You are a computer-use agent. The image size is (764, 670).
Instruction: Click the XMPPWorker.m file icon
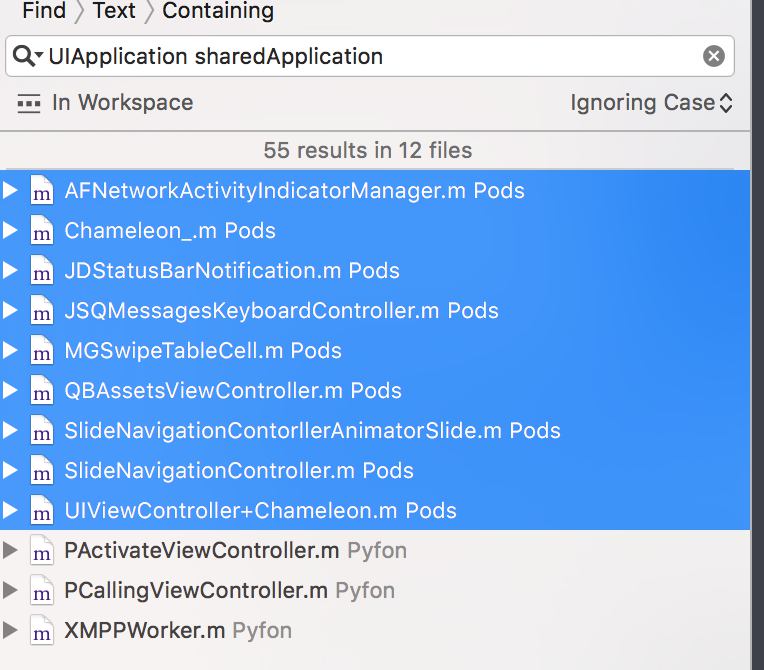click(41, 631)
